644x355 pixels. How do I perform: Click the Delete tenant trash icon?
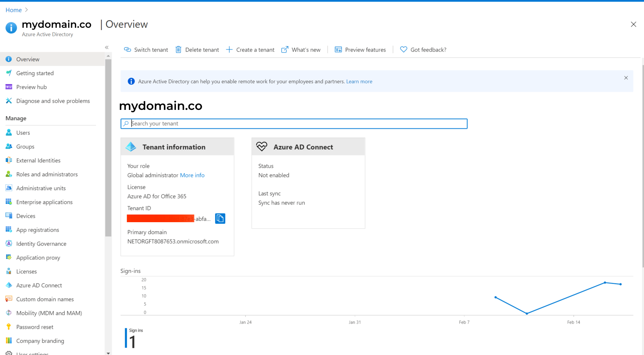click(178, 50)
